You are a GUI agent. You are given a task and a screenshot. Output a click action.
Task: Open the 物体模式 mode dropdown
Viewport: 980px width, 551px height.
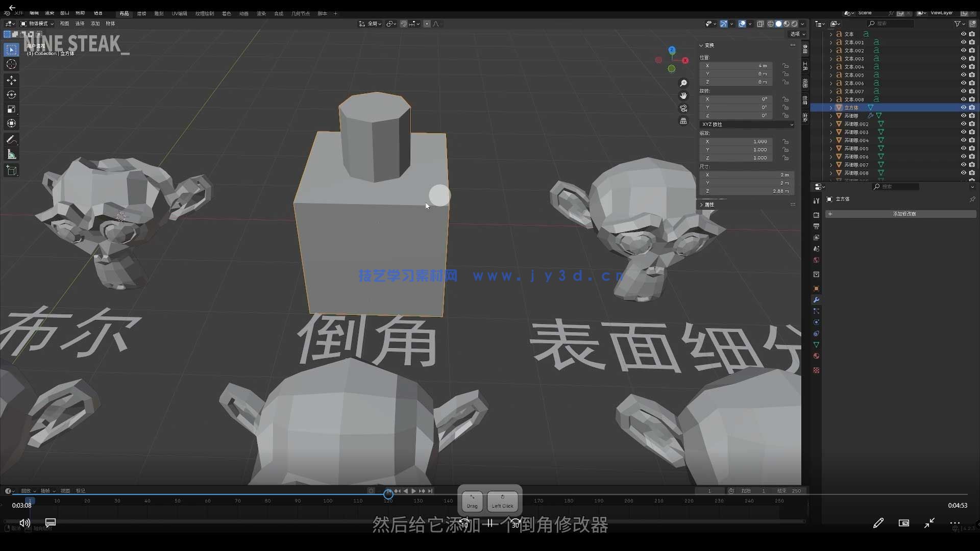pos(36,23)
